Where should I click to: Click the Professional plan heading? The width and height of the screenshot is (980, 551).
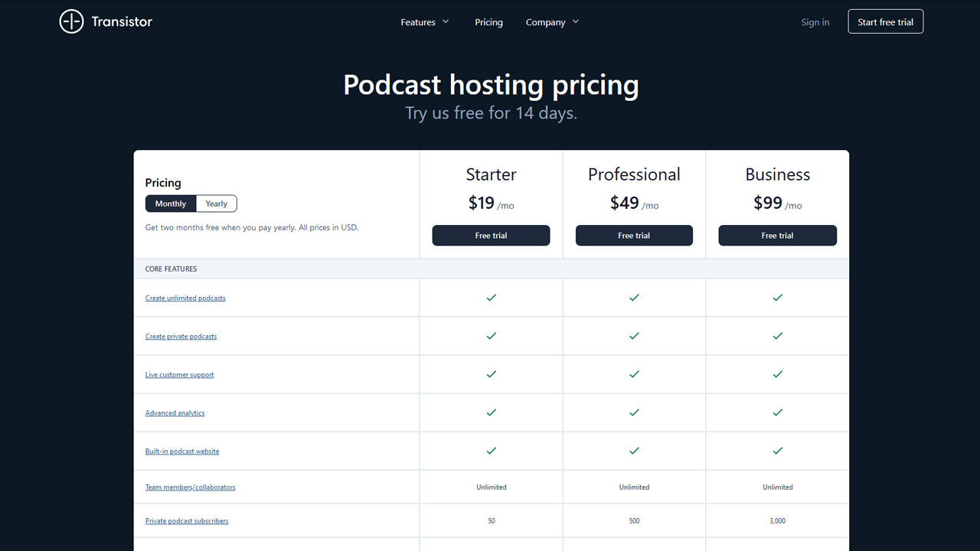634,174
